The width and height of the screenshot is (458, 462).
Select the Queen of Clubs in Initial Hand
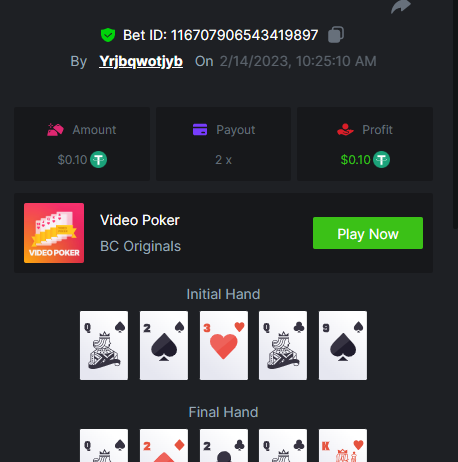pos(283,345)
